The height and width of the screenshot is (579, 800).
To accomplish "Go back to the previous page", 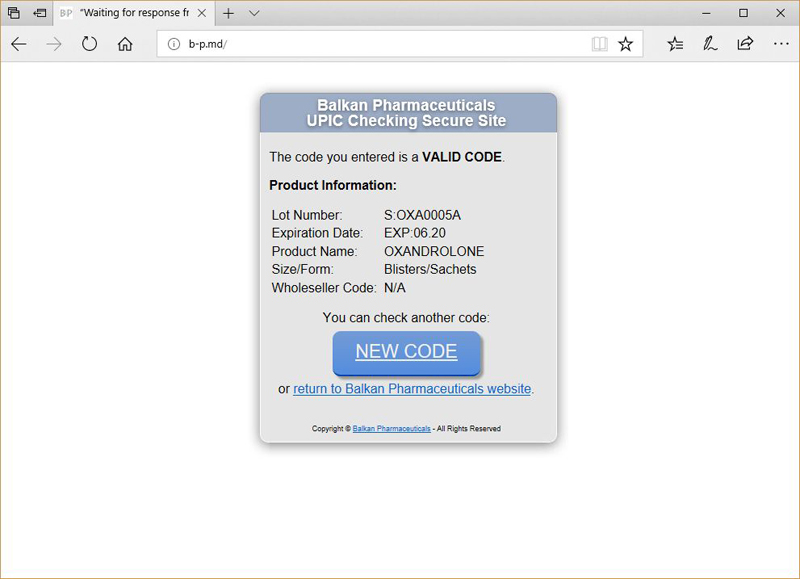I will click(19, 44).
